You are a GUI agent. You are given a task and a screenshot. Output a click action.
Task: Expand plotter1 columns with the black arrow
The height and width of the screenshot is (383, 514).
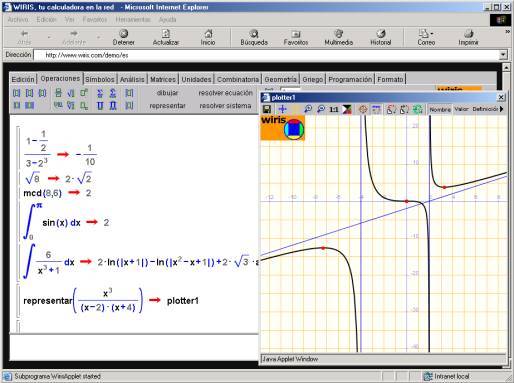[x=502, y=109]
